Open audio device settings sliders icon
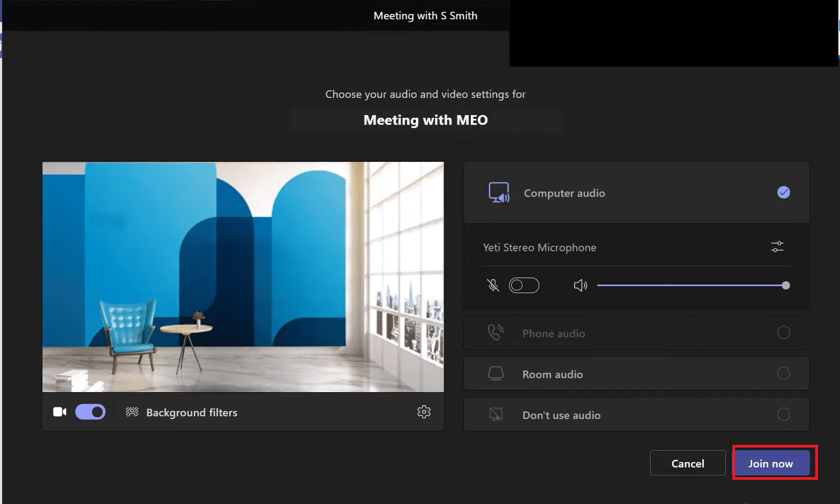This screenshot has width=840, height=504. point(777,247)
